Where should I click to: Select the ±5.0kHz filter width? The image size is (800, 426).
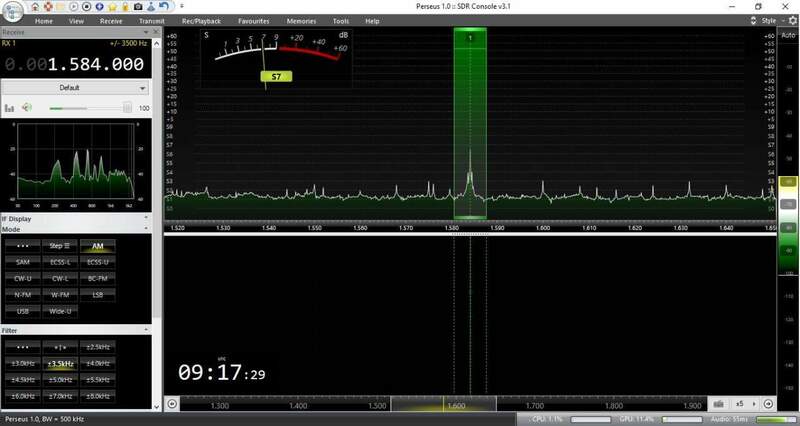[60, 380]
